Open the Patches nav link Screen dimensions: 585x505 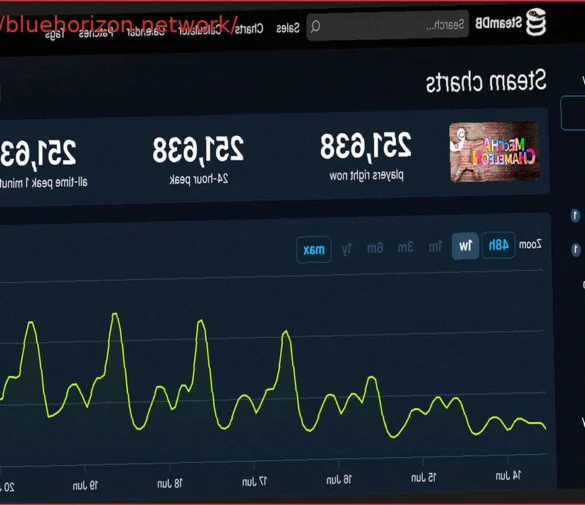coord(96,33)
